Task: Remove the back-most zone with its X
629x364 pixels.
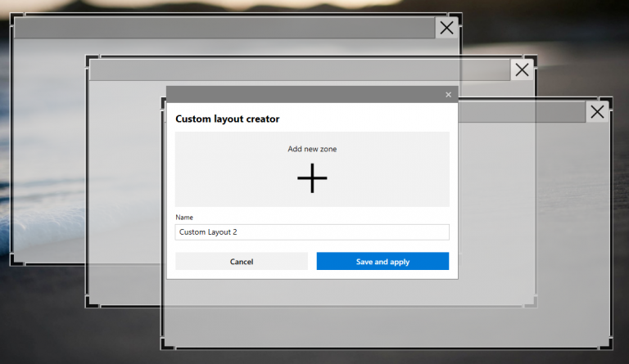Action: click(x=446, y=28)
